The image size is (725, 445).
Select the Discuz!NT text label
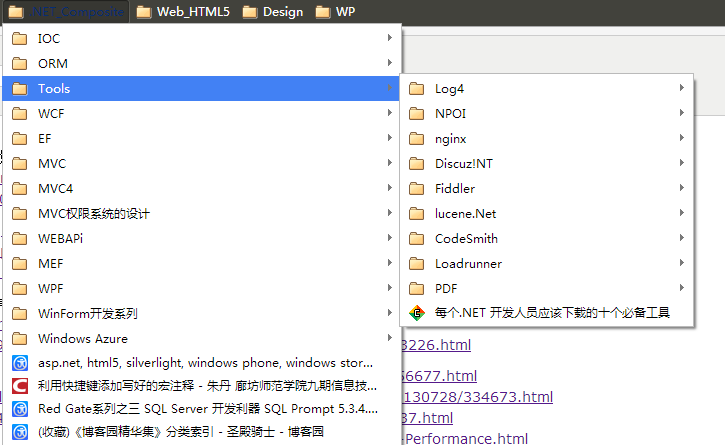tap(464, 164)
